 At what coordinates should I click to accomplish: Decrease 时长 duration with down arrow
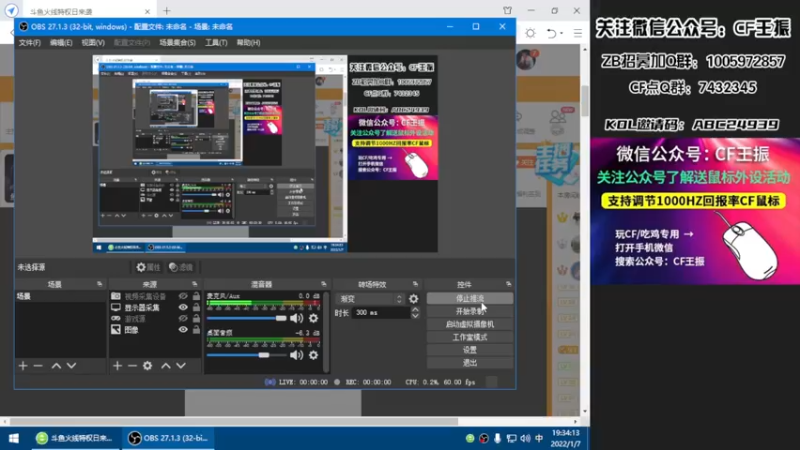pyautogui.click(x=415, y=316)
